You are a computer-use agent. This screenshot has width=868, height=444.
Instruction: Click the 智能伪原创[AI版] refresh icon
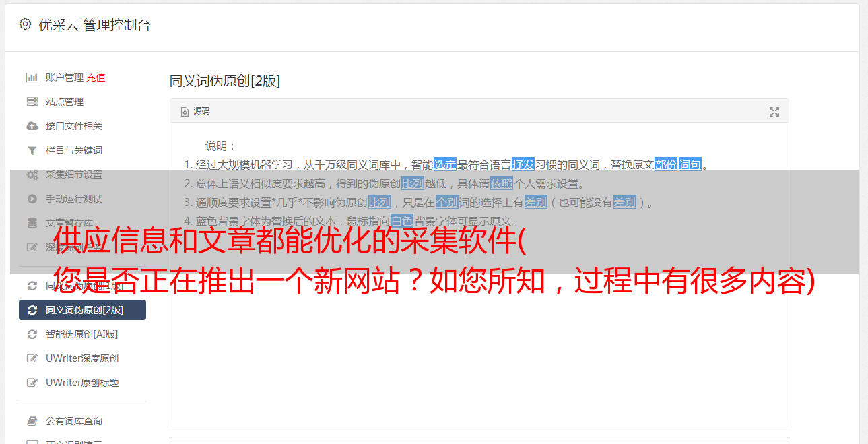(32, 334)
